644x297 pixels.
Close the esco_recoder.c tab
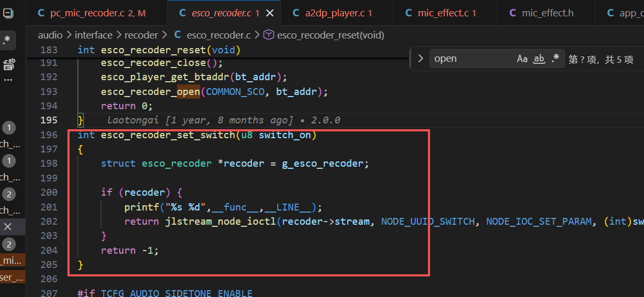270,13
